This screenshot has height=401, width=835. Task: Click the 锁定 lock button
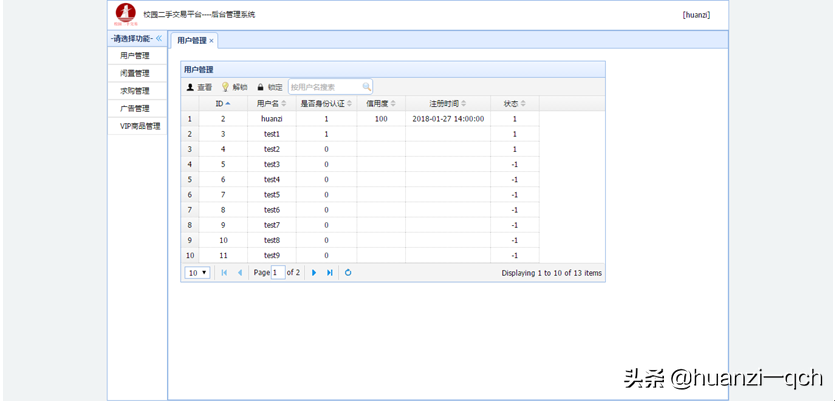(x=269, y=87)
